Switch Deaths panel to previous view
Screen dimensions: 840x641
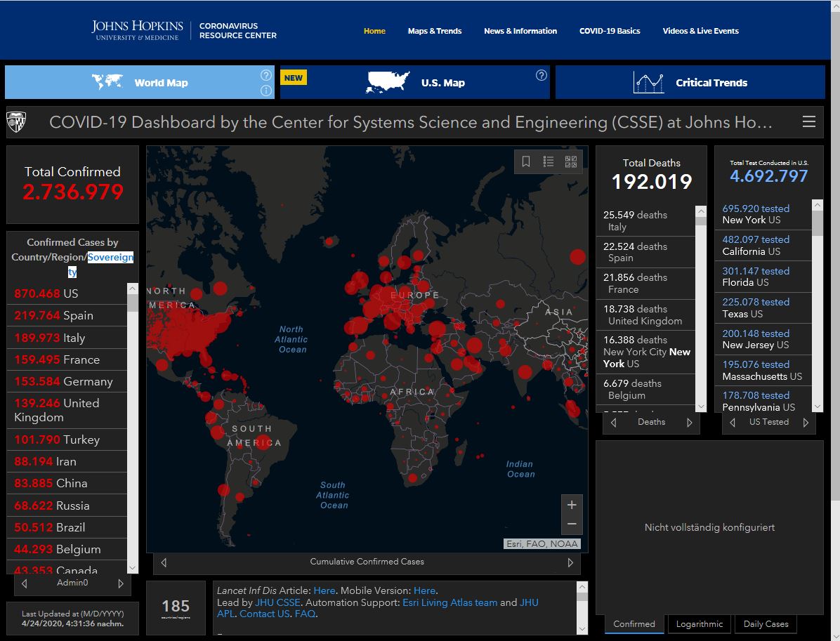point(613,423)
